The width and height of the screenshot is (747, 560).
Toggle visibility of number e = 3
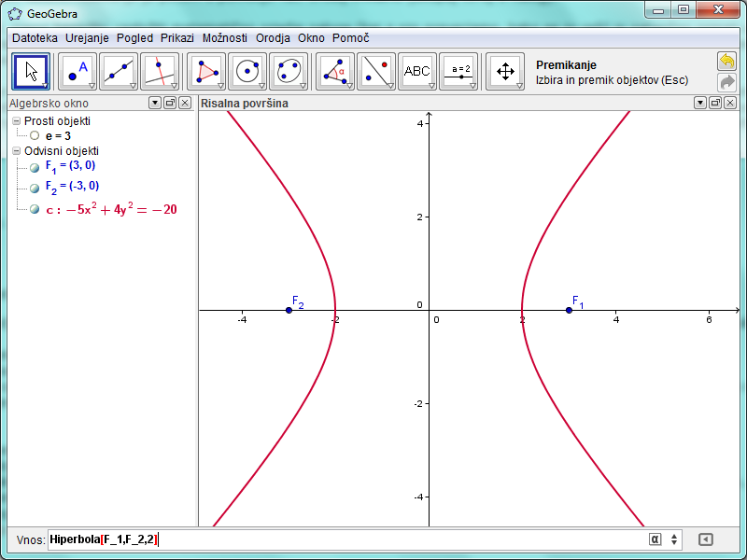(35, 135)
